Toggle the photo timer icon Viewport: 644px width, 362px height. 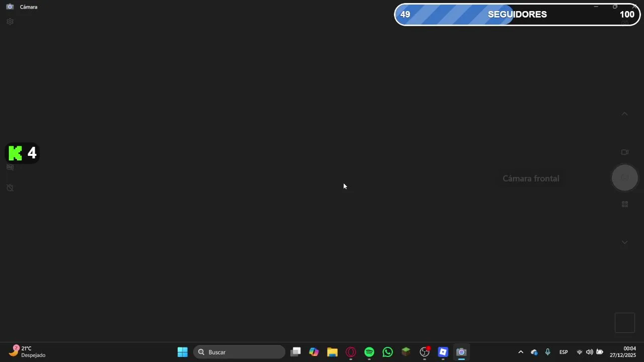click(10, 188)
